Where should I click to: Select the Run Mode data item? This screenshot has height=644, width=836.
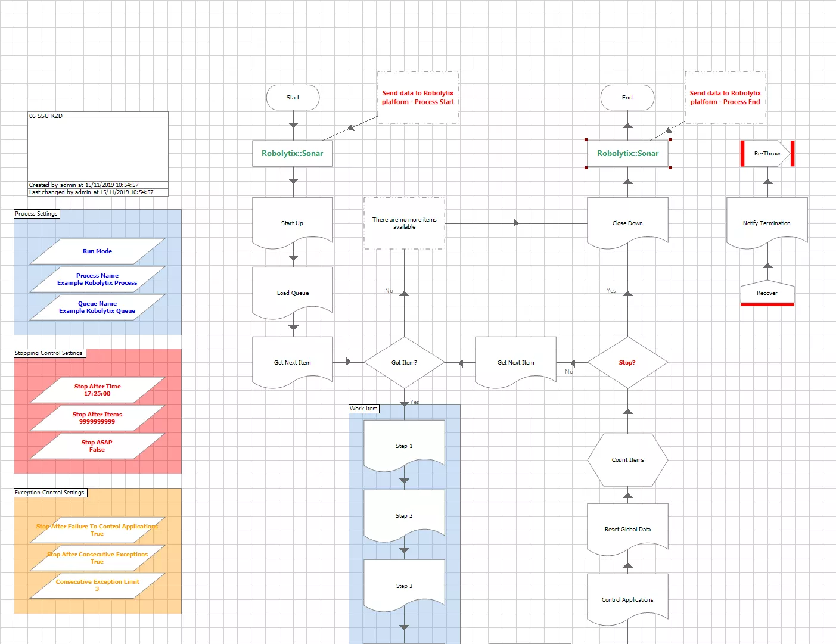pyautogui.click(x=97, y=251)
